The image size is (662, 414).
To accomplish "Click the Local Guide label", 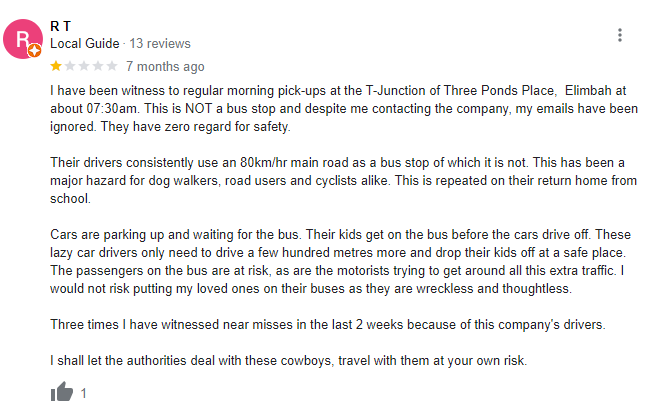I will pos(84,43).
